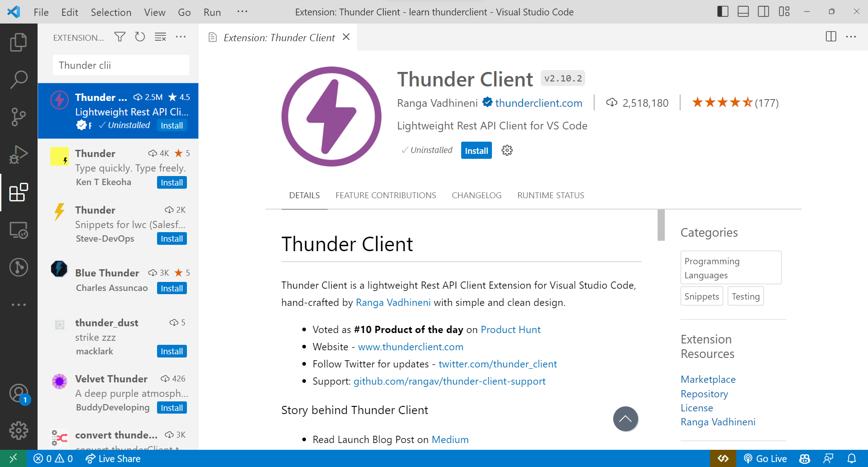868x467 pixels.
Task: Install Blue Thunder extension
Action: click(x=172, y=288)
